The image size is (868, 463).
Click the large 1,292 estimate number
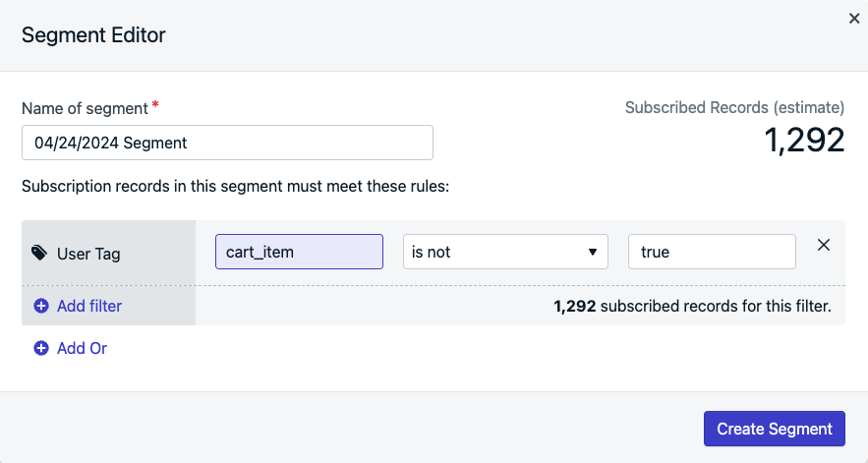click(x=804, y=140)
